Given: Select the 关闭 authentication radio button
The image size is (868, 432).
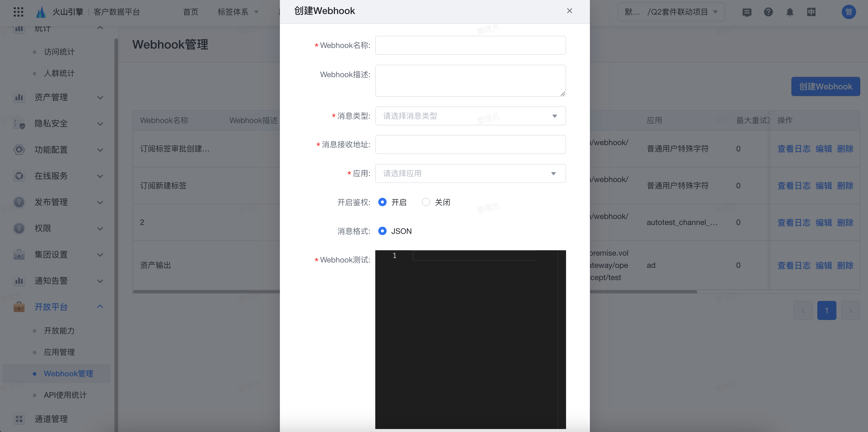Looking at the screenshot, I should [426, 202].
